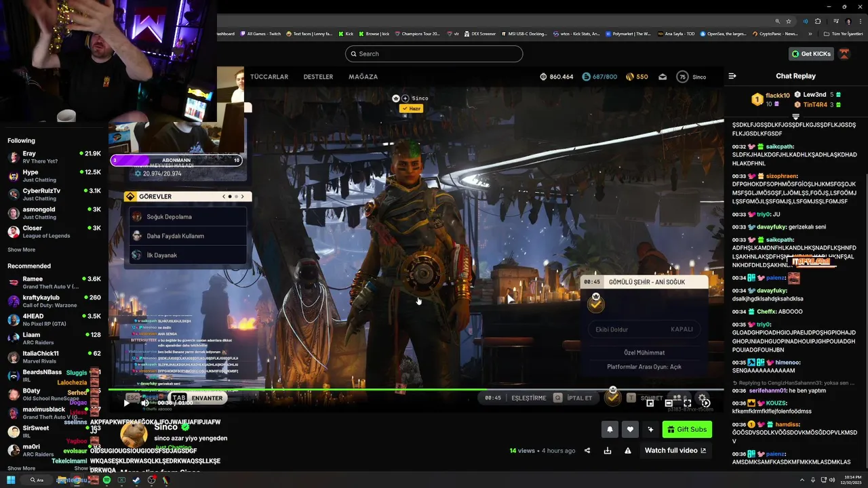Open the mail envelope icon in the game header

pos(663,77)
